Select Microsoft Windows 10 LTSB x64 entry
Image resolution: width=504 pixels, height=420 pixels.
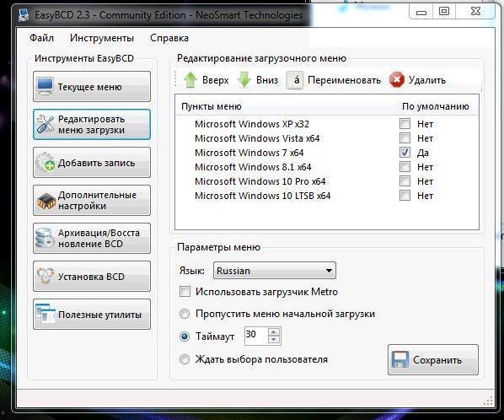point(263,196)
